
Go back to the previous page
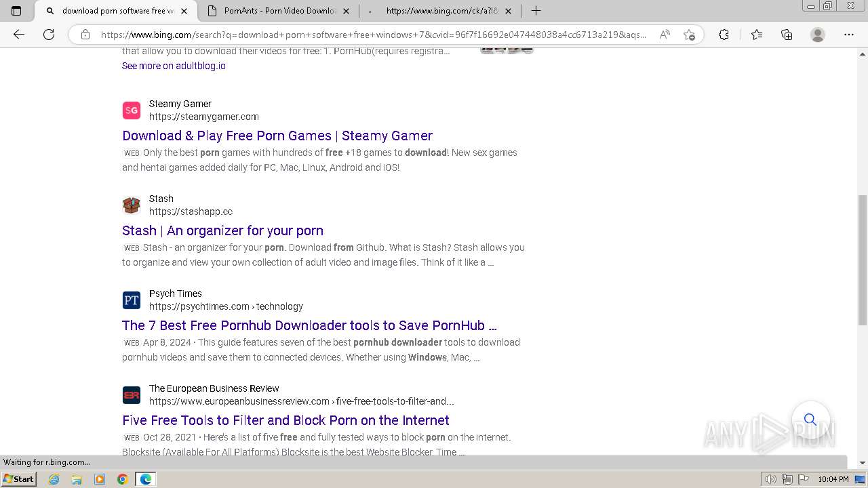tap(19, 35)
